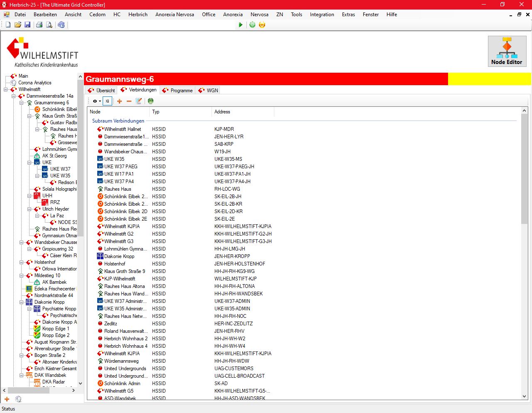Switch to the Übersicht tab
The height and width of the screenshot is (413, 532).
pyautogui.click(x=101, y=91)
